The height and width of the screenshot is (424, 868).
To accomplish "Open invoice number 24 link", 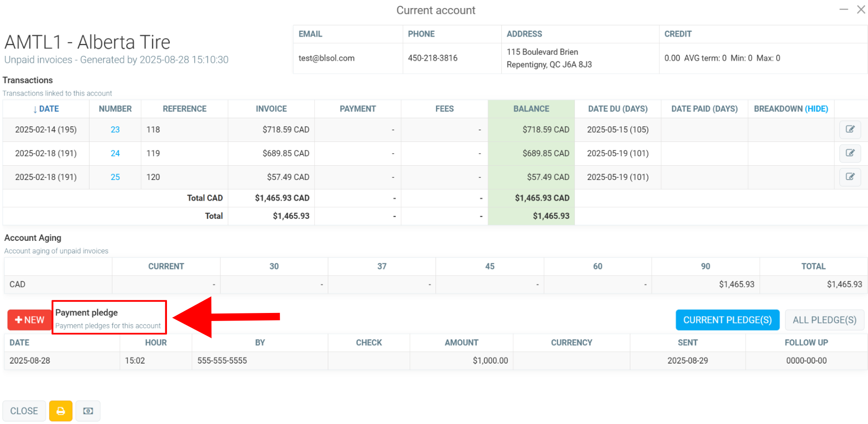I will click(115, 153).
